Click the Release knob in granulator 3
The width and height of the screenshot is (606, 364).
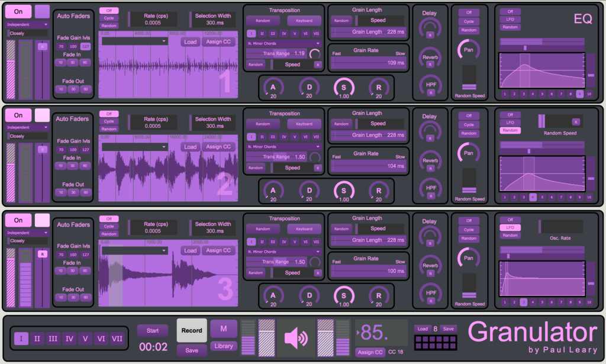click(x=379, y=297)
